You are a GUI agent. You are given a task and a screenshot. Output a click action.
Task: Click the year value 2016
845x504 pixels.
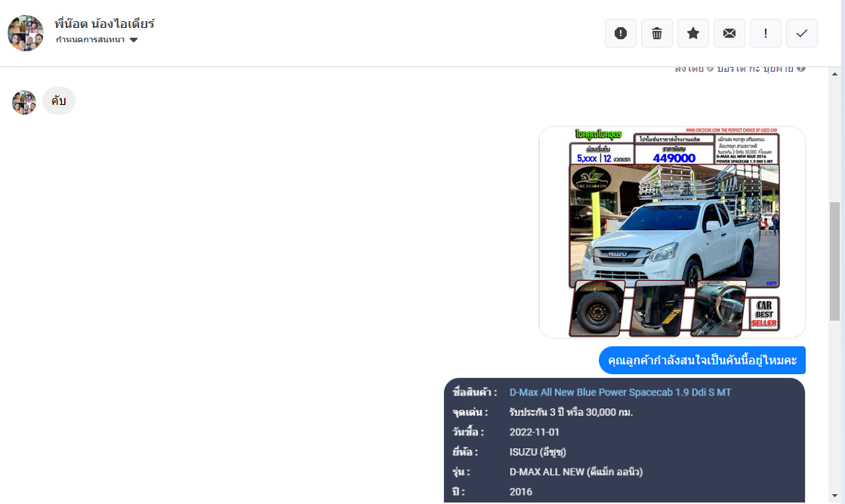(520, 492)
